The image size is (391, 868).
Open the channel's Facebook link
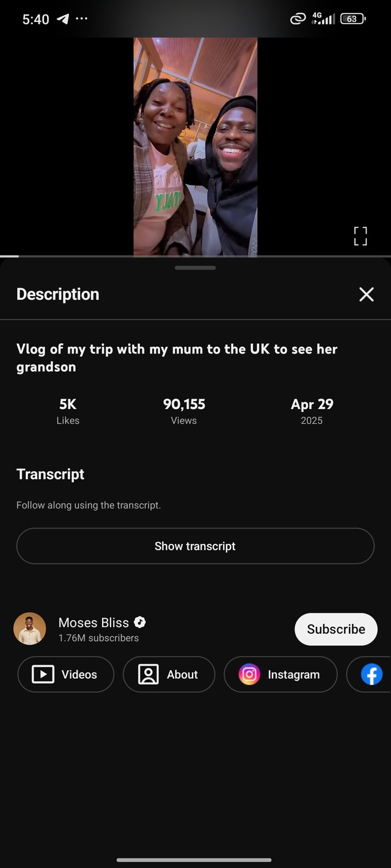[x=371, y=675]
